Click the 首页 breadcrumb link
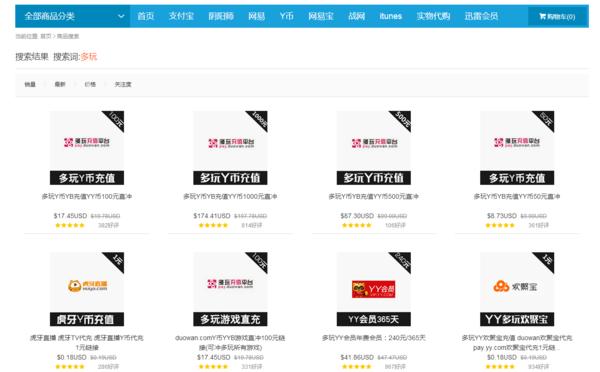 pos(46,36)
